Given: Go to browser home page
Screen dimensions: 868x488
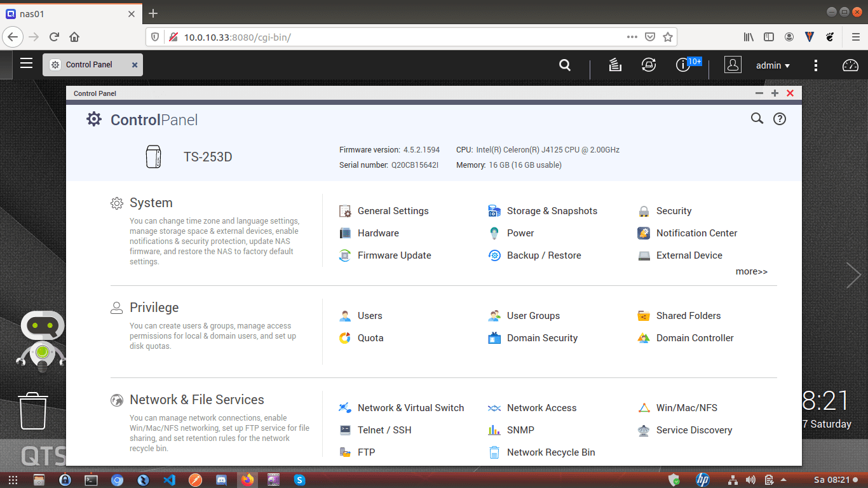Looking at the screenshot, I should 74,37.
